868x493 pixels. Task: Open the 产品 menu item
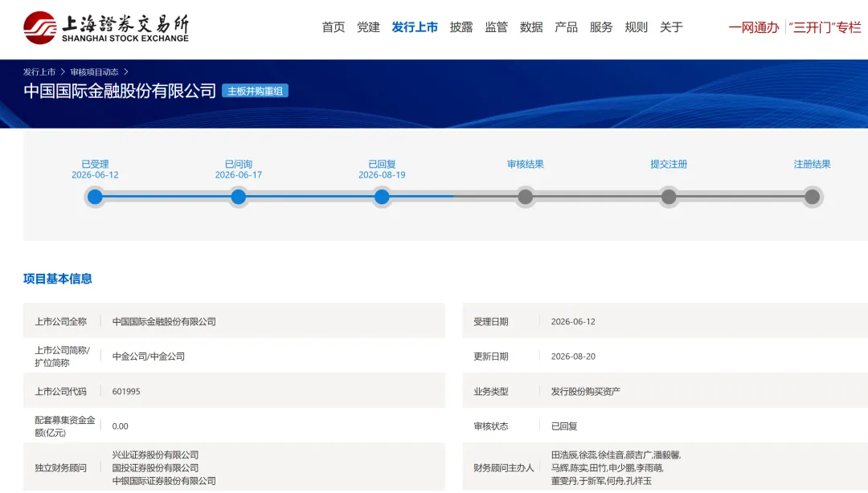tap(566, 27)
